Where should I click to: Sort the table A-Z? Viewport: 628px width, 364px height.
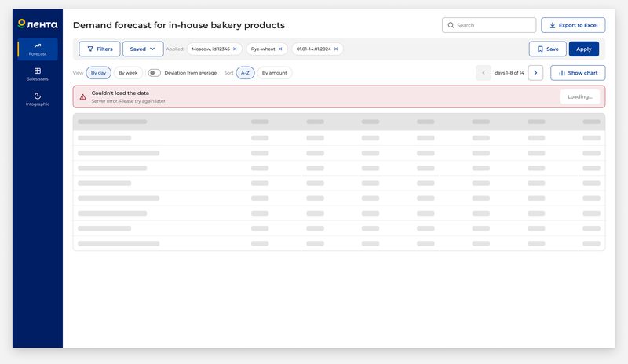tap(245, 73)
